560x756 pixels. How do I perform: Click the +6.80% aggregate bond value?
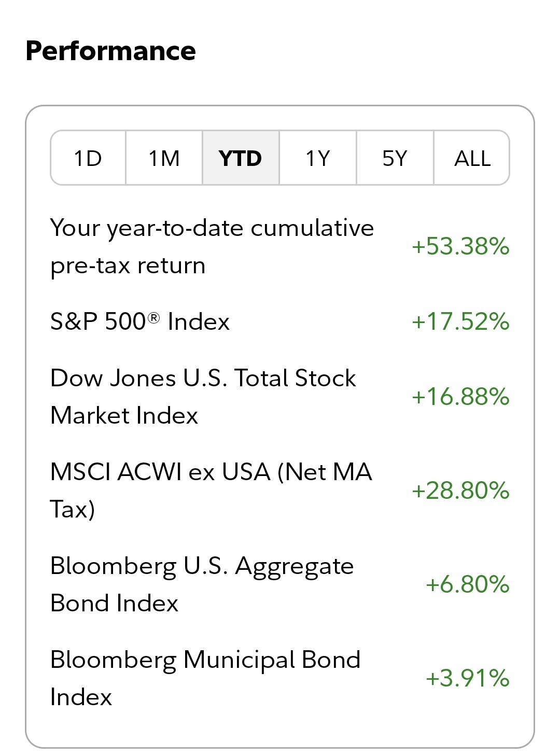pos(467,584)
